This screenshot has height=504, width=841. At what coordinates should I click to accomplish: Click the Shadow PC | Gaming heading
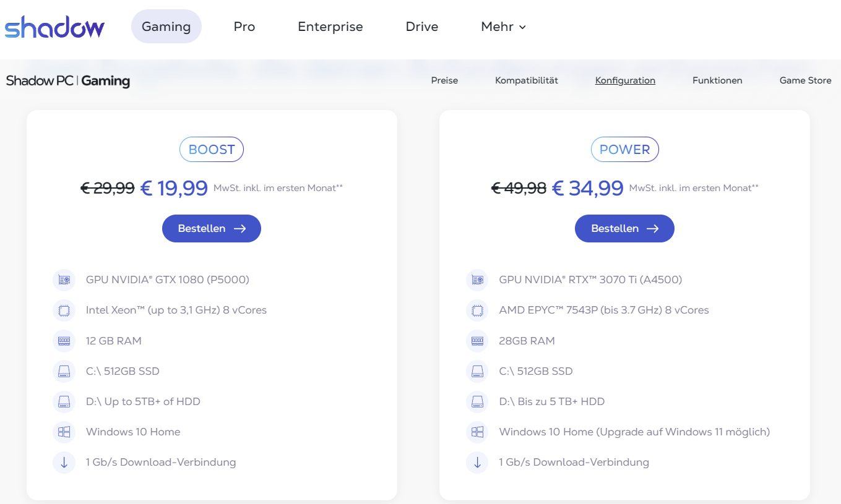click(x=68, y=81)
